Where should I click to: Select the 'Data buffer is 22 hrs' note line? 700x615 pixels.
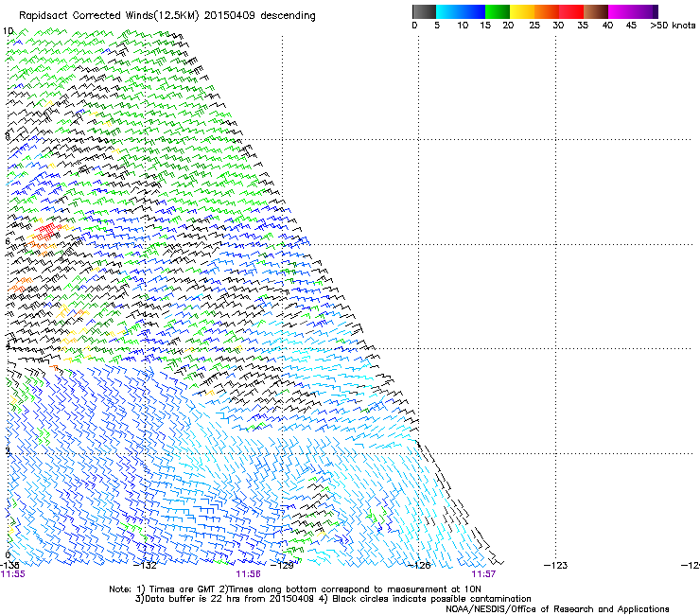tap(333, 599)
